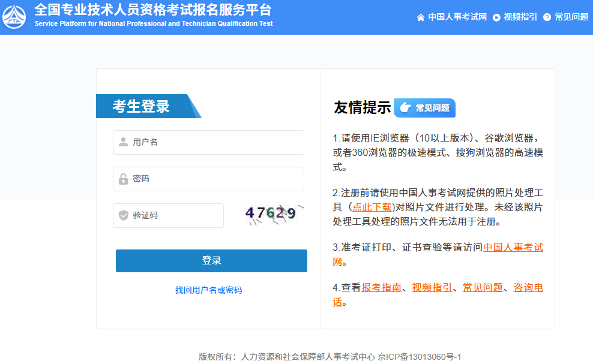The height and width of the screenshot is (364, 593).
Task: Open the 咨询电话 link in tip 4
Action: click(x=528, y=287)
